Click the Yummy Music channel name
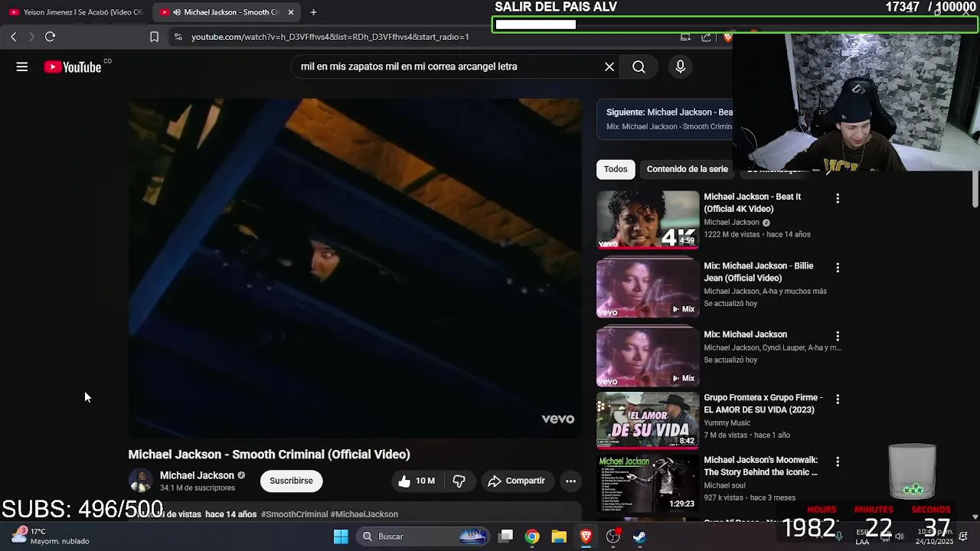 pyautogui.click(x=727, y=423)
